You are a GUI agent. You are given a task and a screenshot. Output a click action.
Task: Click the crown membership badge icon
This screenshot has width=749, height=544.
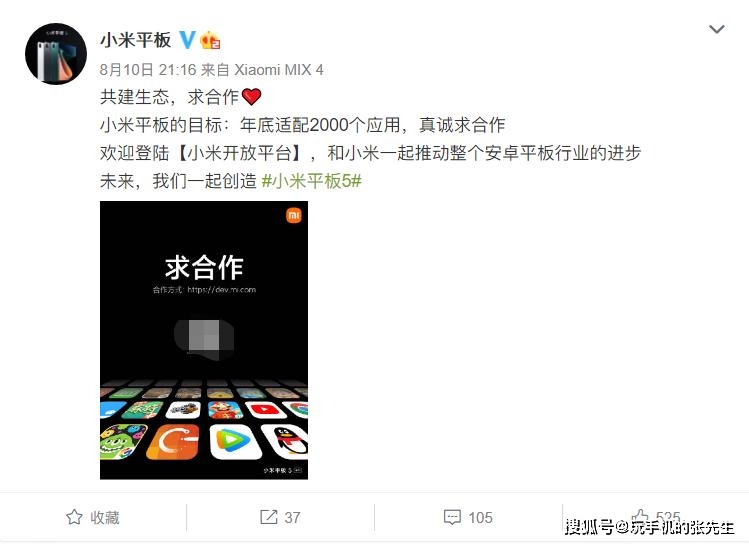210,41
